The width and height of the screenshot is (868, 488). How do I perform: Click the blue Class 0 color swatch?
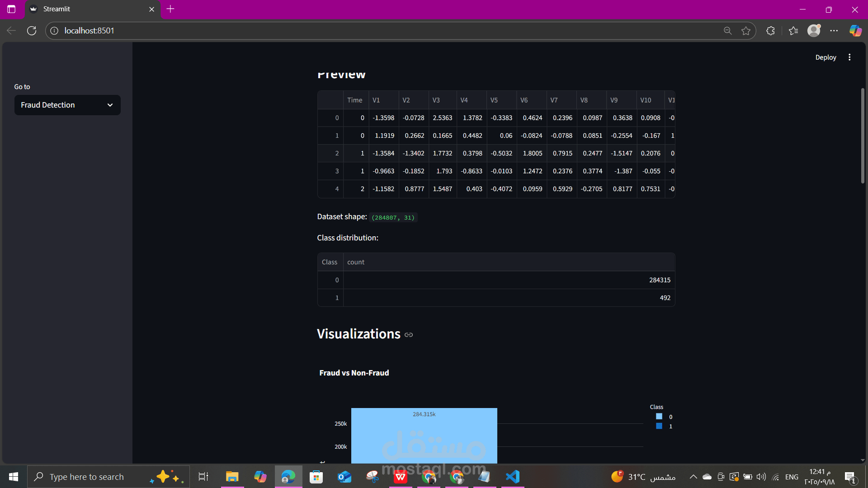tap(659, 416)
